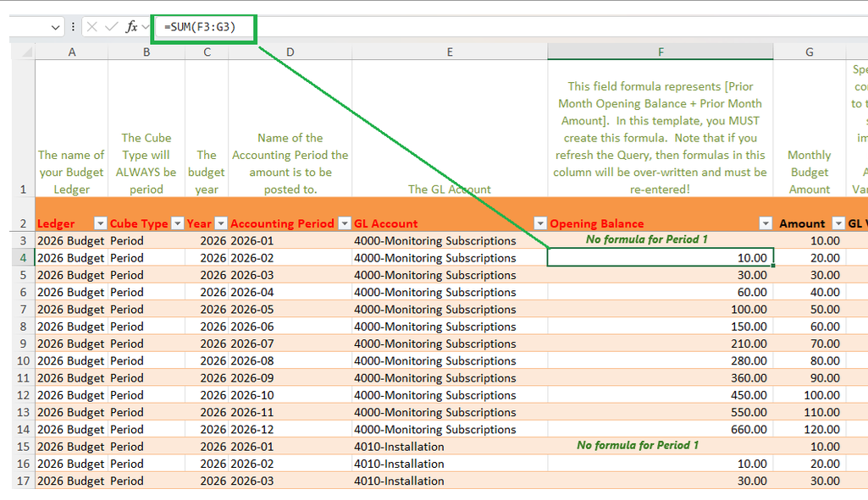
Task: Open the Amount column filter dropdown
Action: tap(838, 223)
